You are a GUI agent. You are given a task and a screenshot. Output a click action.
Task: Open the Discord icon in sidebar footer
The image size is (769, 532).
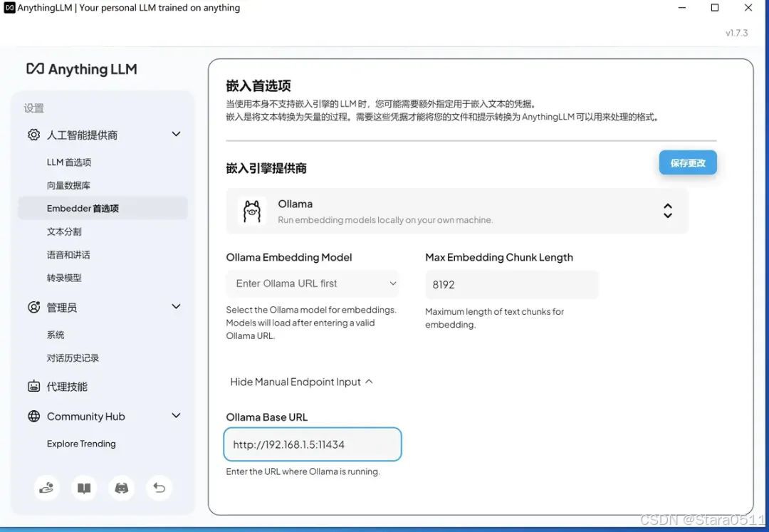(x=122, y=488)
